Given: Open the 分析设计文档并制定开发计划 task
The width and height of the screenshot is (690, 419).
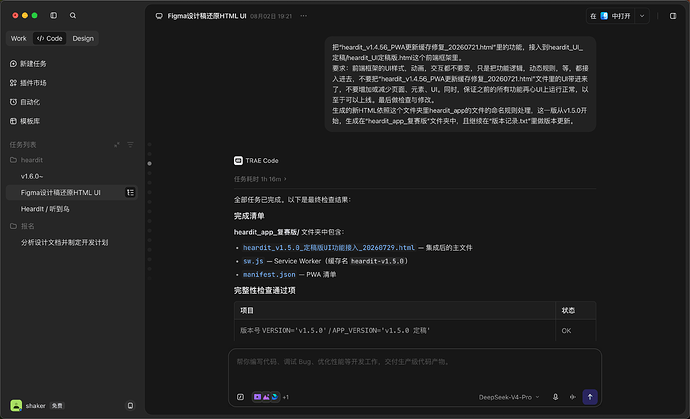Looking at the screenshot, I should pyautogui.click(x=71, y=243).
